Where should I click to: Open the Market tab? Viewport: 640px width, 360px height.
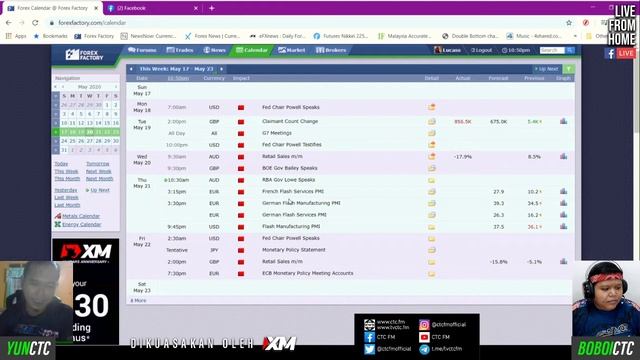click(291, 50)
